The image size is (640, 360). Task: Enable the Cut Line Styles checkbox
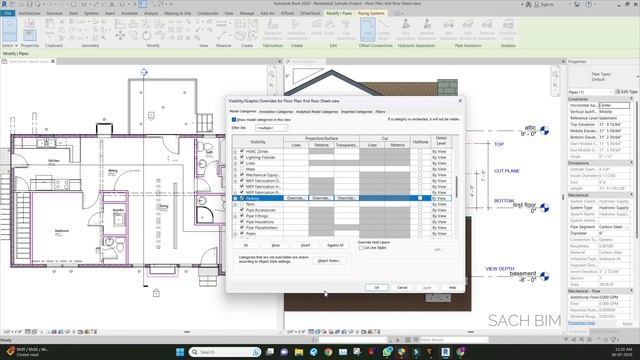[x=361, y=248]
